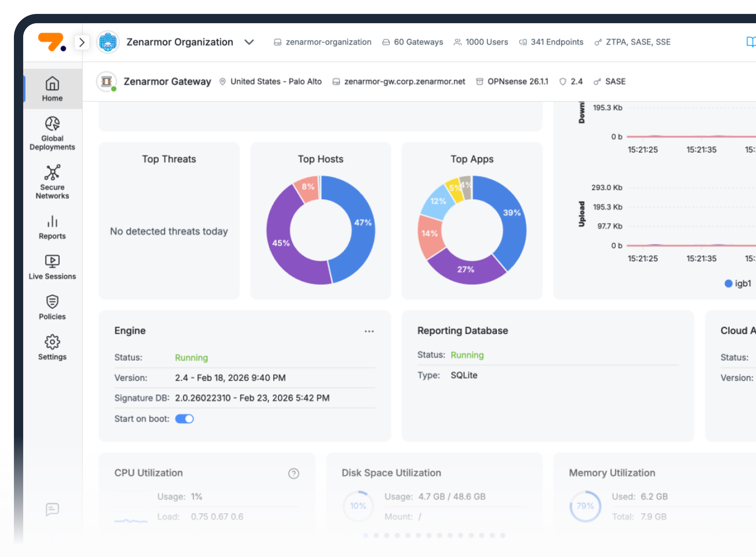
Task: Toggle the igb1 interface legend item
Action: pos(737,283)
